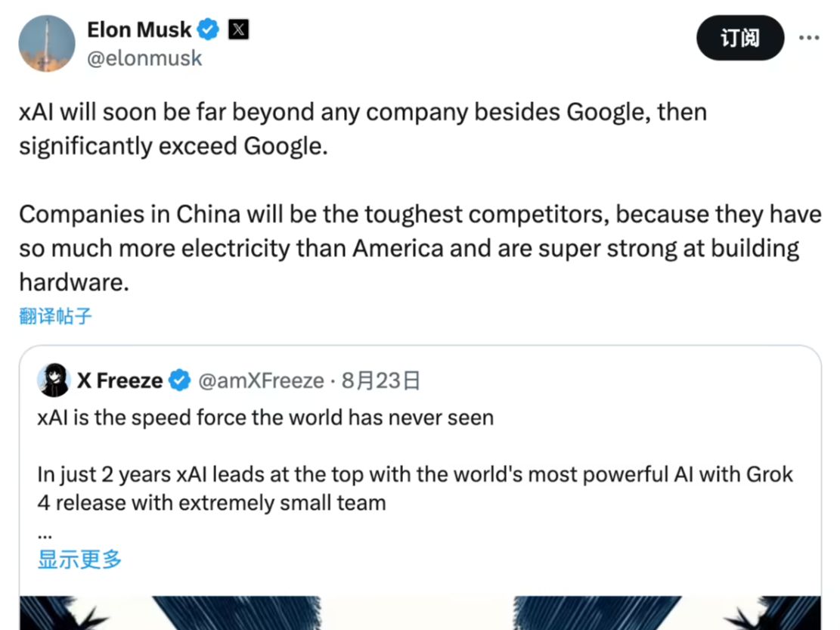This screenshot has width=840, height=630.
Task: Click Elon Musk's display name
Action: pos(140,29)
